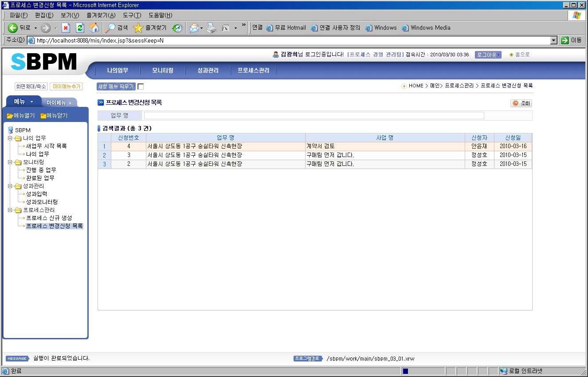Image resolution: width=588 pixels, height=377 pixels.
Task: Print the page with printer icon
Action: (211, 28)
